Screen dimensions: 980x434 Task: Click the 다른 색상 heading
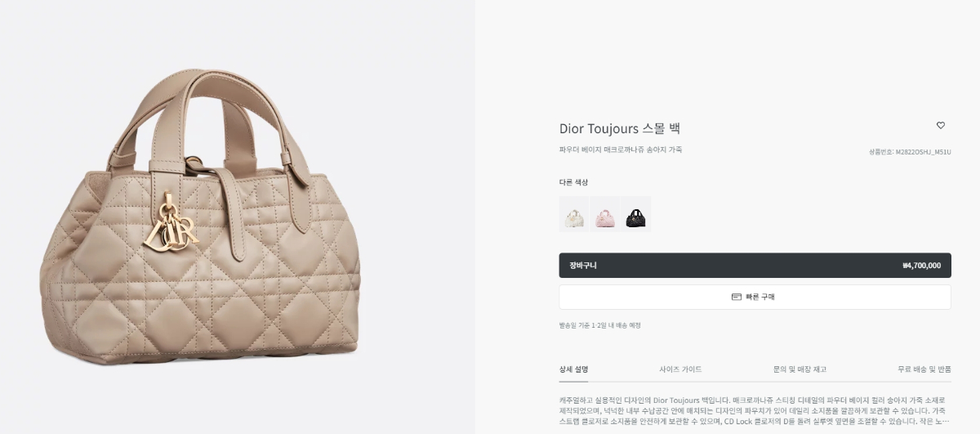(573, 182)
